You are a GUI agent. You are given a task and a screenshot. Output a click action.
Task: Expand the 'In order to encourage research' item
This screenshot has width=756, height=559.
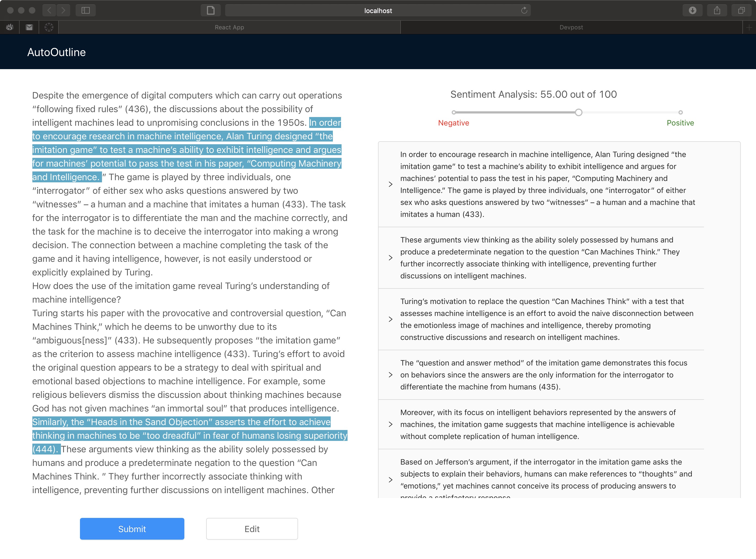(x=391, y=185)
